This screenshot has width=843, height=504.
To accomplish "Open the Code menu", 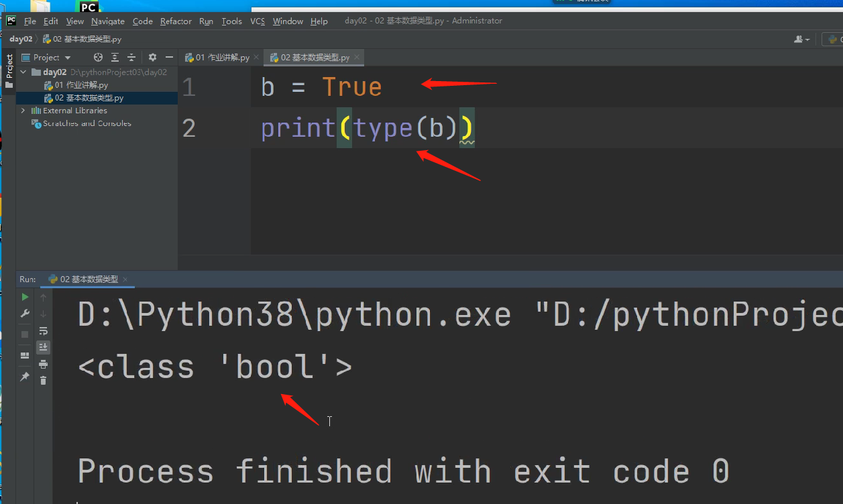I will coord(143,21).
